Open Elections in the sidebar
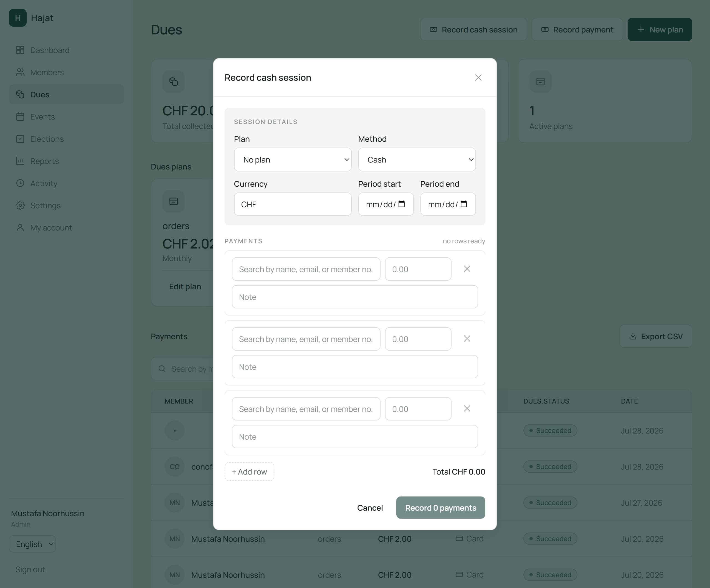This screenshot has height=588, width=710. point(66,139)
